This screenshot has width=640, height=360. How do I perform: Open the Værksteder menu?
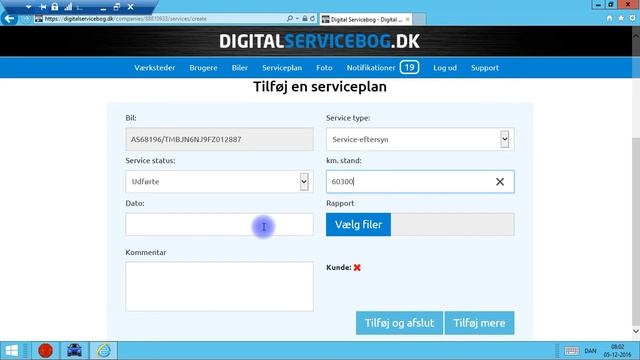click(155, 68)
